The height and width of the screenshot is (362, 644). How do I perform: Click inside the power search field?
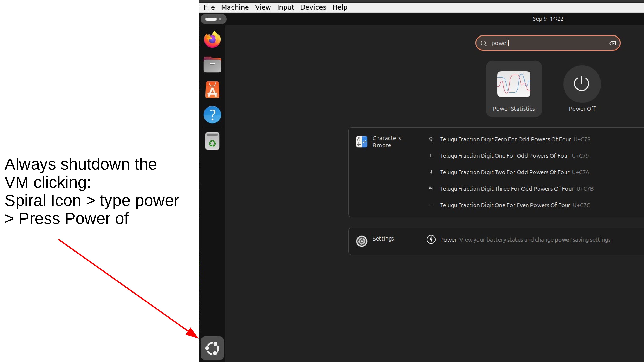[x=547, y=43]
